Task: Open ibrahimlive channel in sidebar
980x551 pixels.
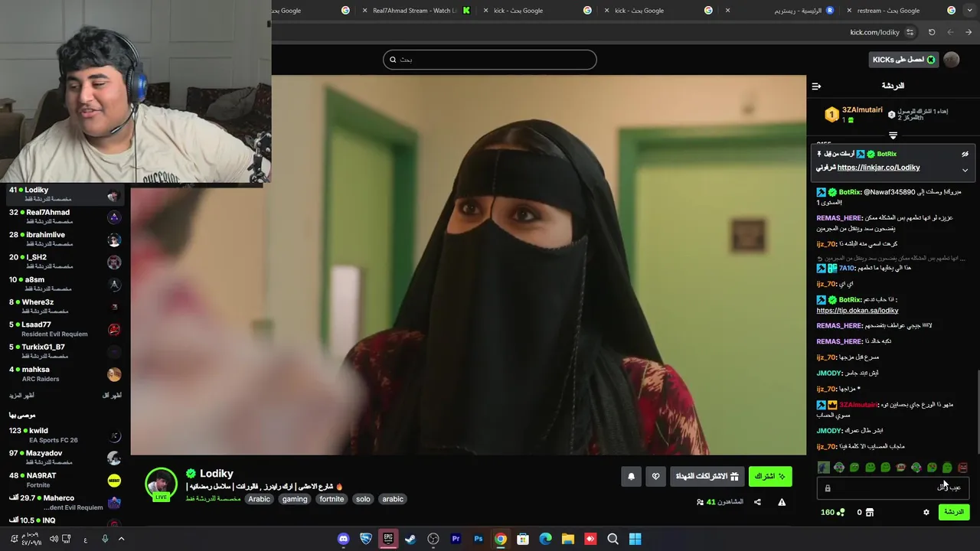Action: (x=65, y=239)
